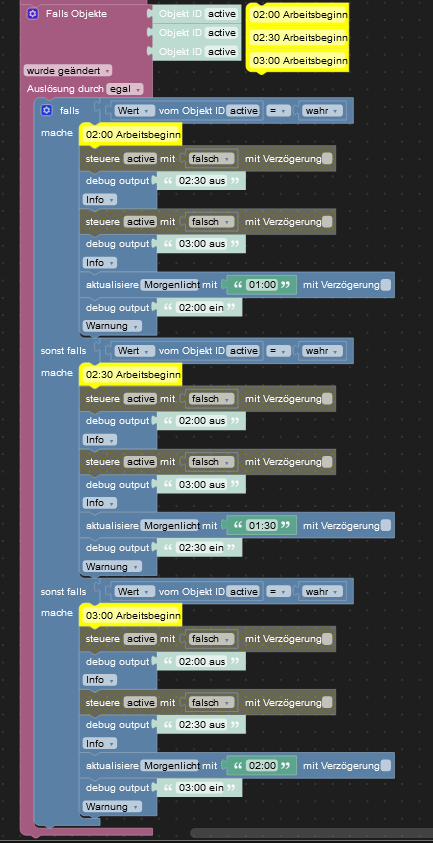
Task: Open the wurde geändert dropdown
Action: [x=68, y=70]
